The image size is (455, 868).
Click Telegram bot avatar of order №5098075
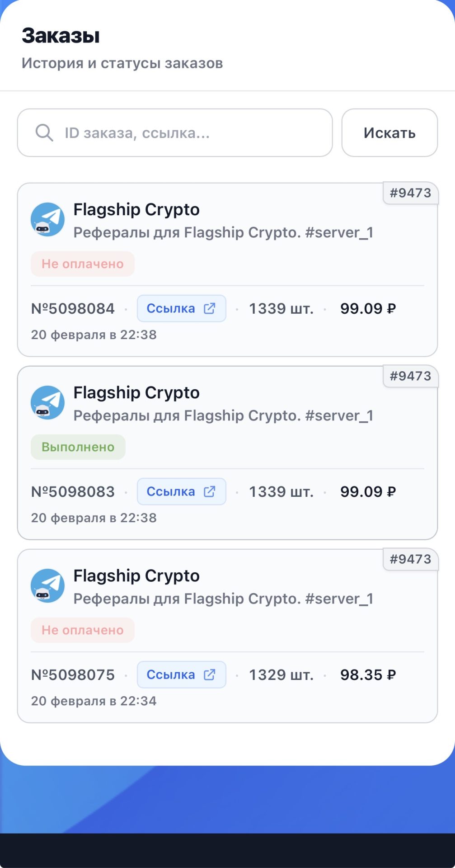coord(47,586)
